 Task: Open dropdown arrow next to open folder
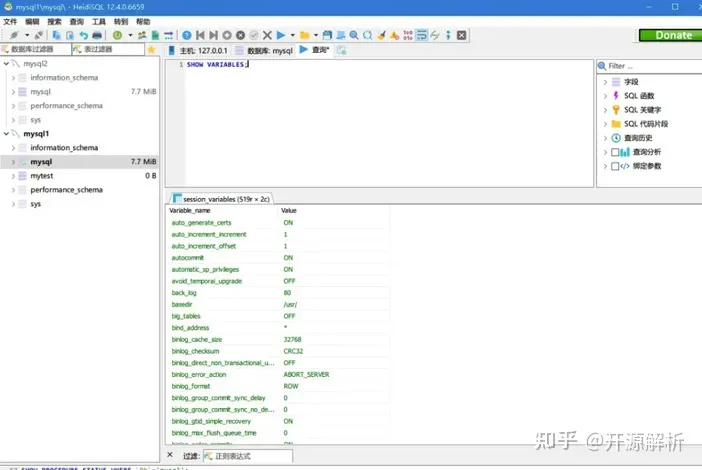tap(316, 35)
